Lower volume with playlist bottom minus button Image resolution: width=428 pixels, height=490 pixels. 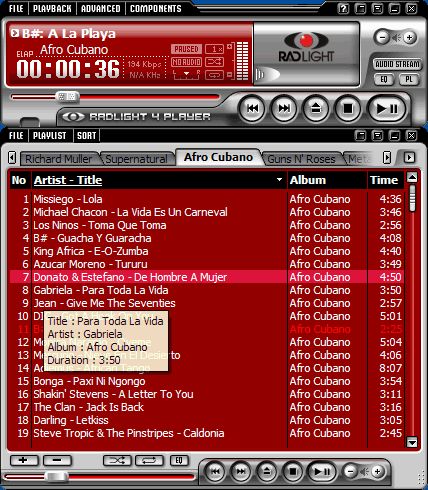(x=350, y=471)
